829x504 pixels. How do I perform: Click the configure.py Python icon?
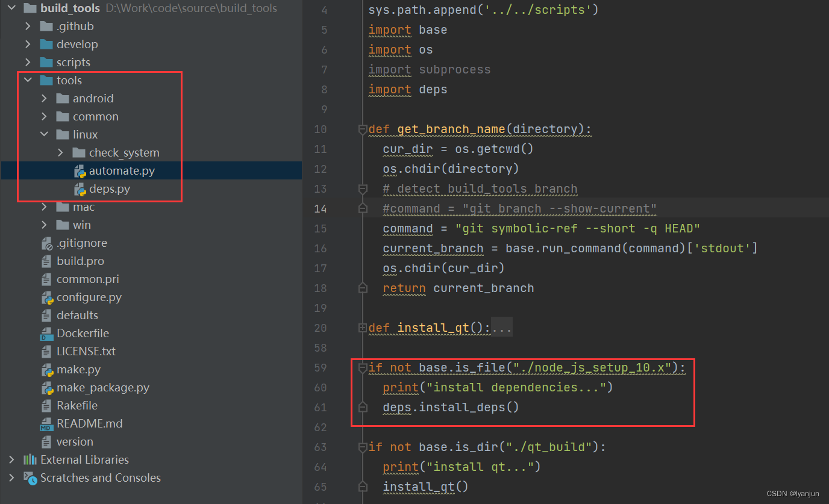47,297
